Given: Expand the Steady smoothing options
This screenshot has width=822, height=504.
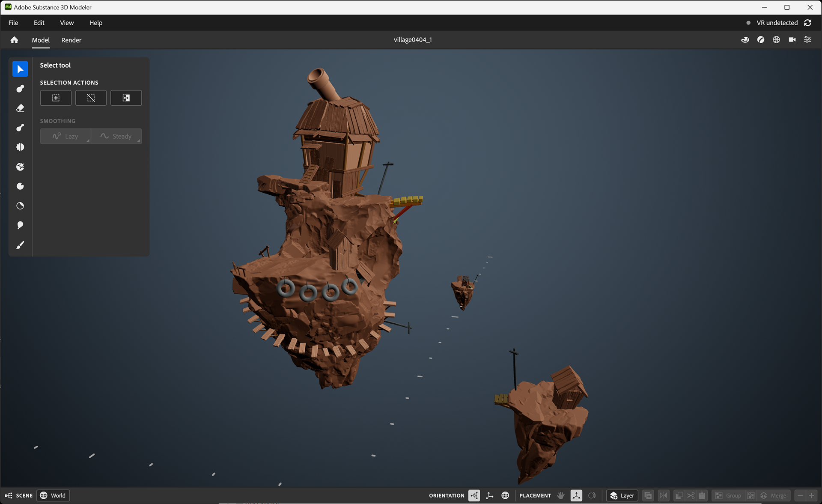Looking at the screenshot, I should coord(138,141).
